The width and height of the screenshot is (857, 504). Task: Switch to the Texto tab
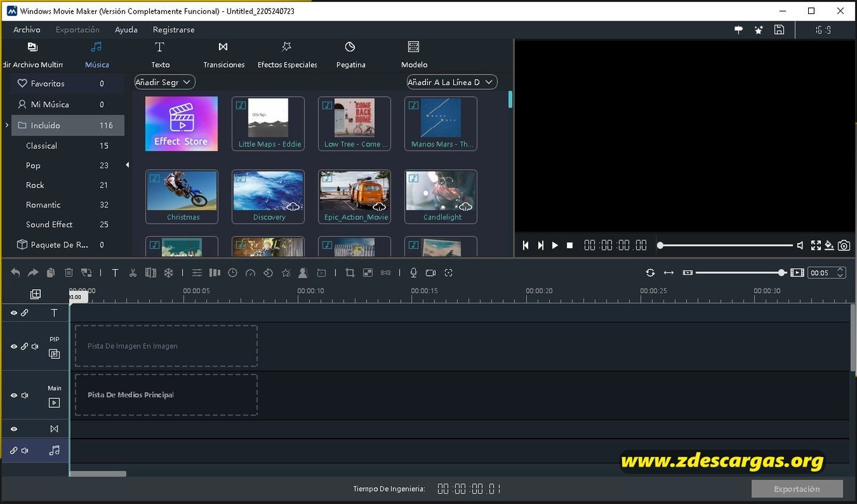(160, 55)
